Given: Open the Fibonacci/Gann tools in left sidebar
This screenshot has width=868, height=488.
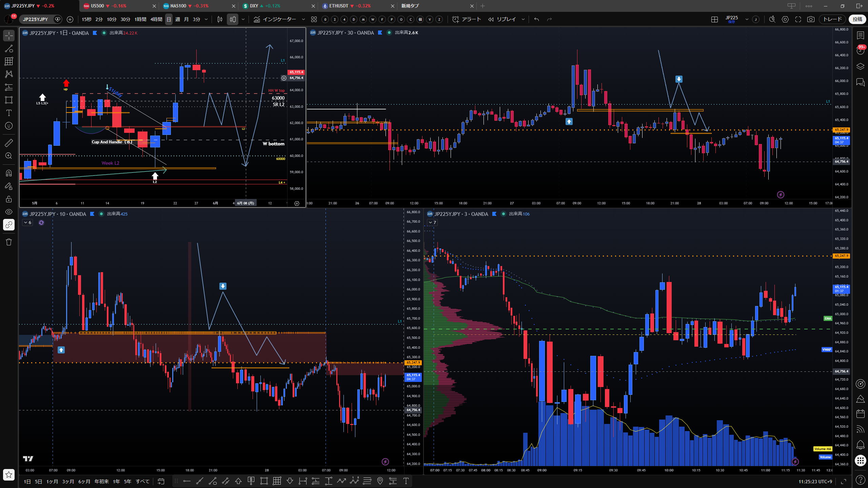Looking at the screenshot, I should pyautogui.click(x=9, y=61).
